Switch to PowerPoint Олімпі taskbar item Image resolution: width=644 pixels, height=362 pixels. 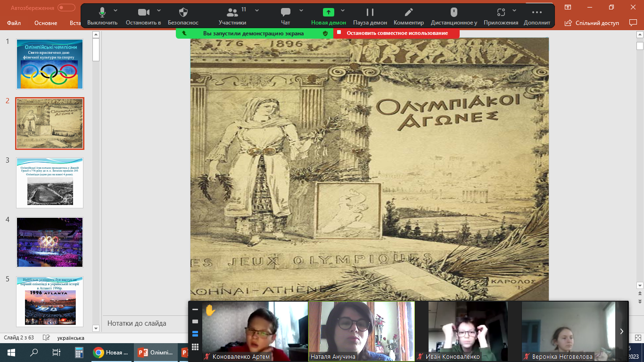[156, 353]
